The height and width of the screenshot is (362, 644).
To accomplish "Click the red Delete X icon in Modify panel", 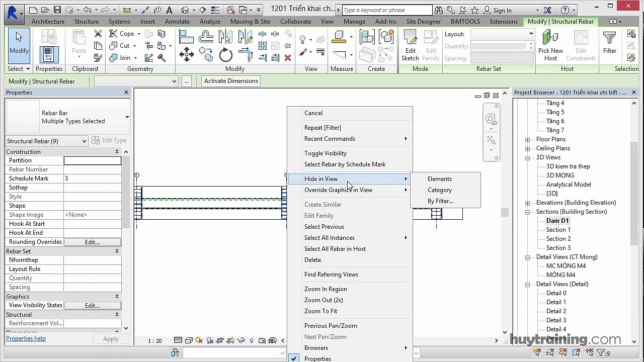I will pyautogui.click(x=288, y=58).
